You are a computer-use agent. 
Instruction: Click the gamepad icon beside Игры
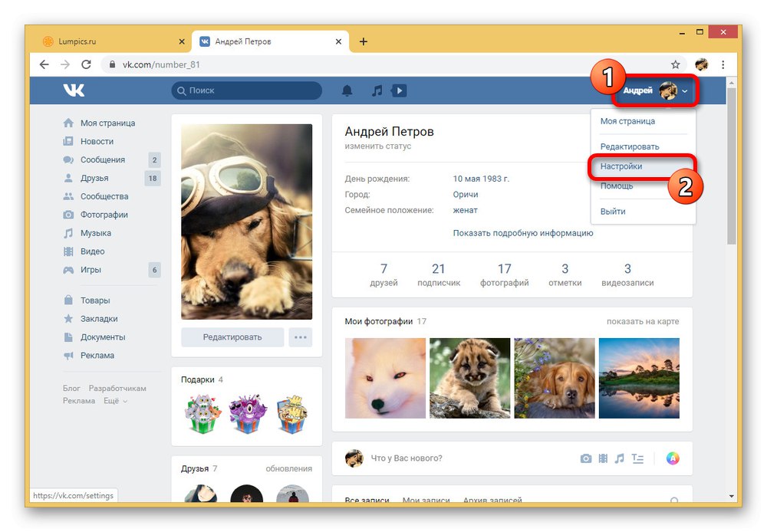coord(68,270)
